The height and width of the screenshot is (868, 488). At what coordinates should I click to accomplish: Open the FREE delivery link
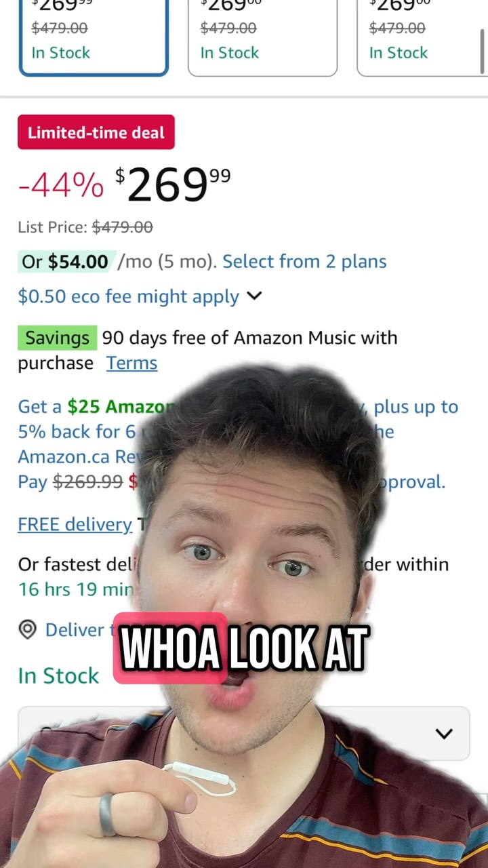click(75, 524)
